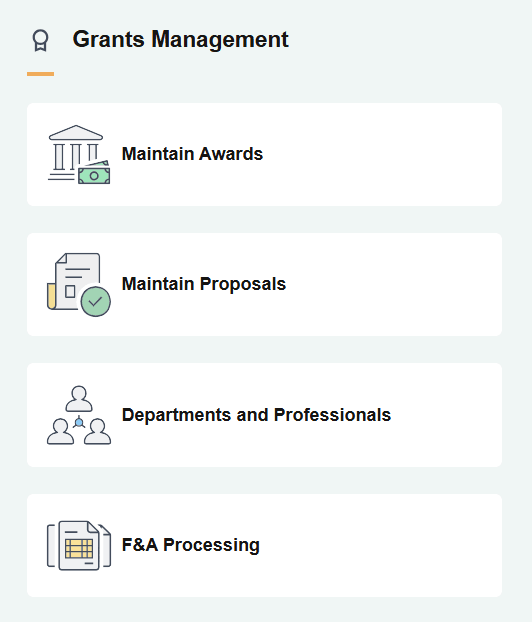
Task: Open the Maintain Proposals document checkmark icon
Action: pos(79,284)
